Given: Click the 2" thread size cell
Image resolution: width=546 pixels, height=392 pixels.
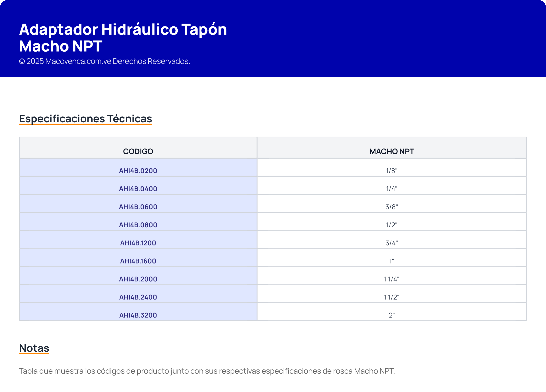Looking at the screenshot, I should click(391, 315).
